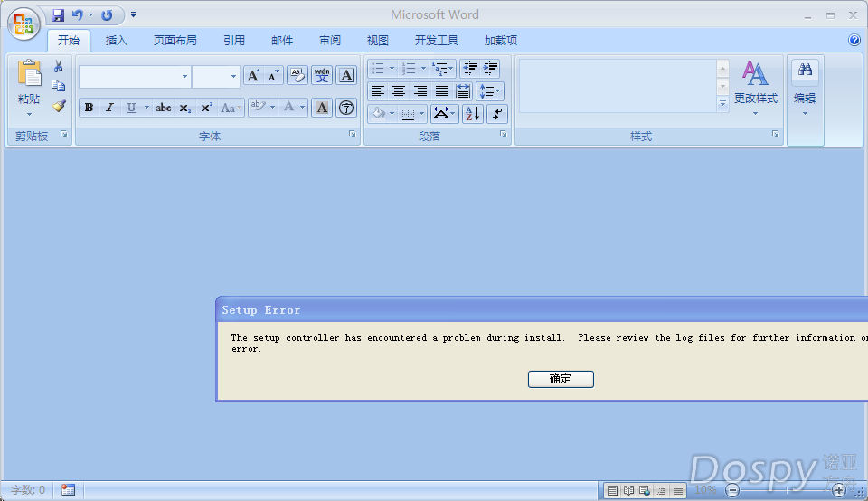
Task: Switch to the 页面布局 tab
Action: [x=175, y=41]
